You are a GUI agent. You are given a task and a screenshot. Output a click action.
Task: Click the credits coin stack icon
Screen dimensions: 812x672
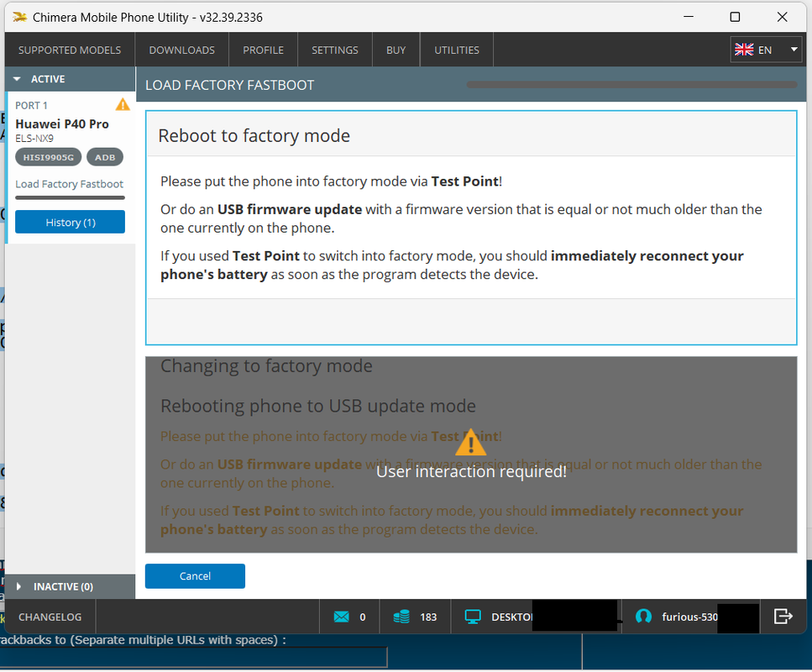401,617
